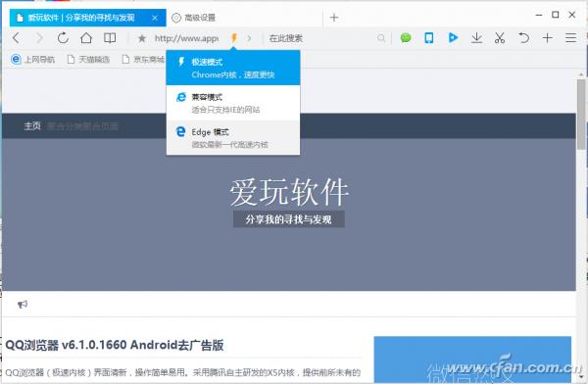Minimize the browser window

539,15
